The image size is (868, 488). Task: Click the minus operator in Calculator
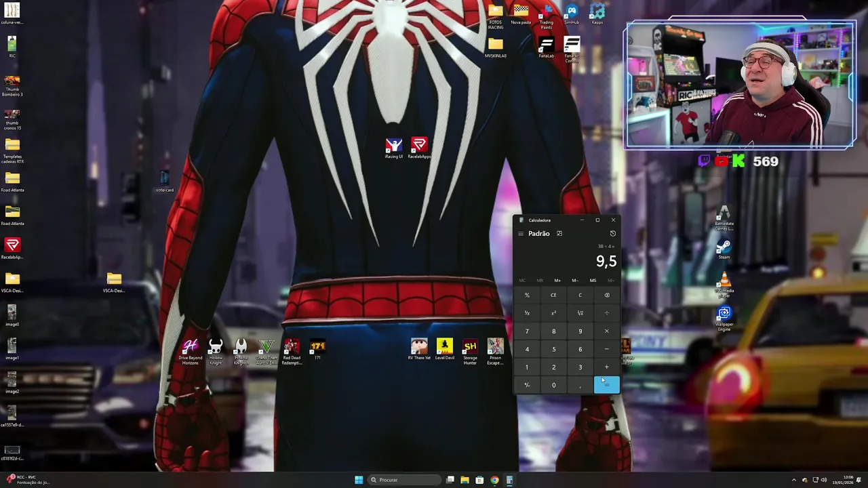coord(607,349)
